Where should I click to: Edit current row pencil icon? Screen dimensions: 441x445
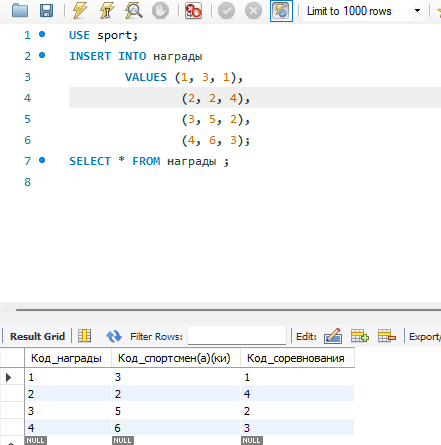coord(333,336)
